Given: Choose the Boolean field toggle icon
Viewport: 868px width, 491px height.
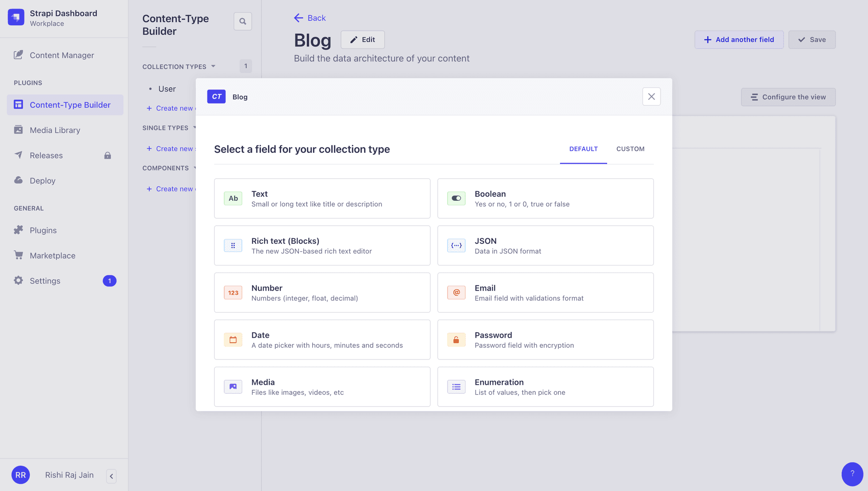Looking at the screenshot, I should coord(456,198).
